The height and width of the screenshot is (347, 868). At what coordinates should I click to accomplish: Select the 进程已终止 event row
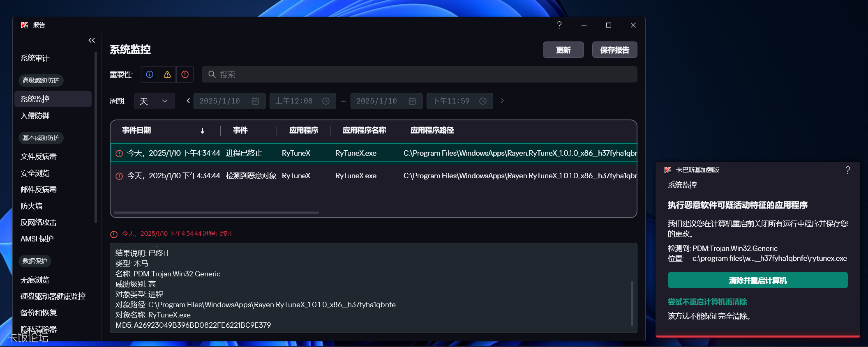(374, 153)
